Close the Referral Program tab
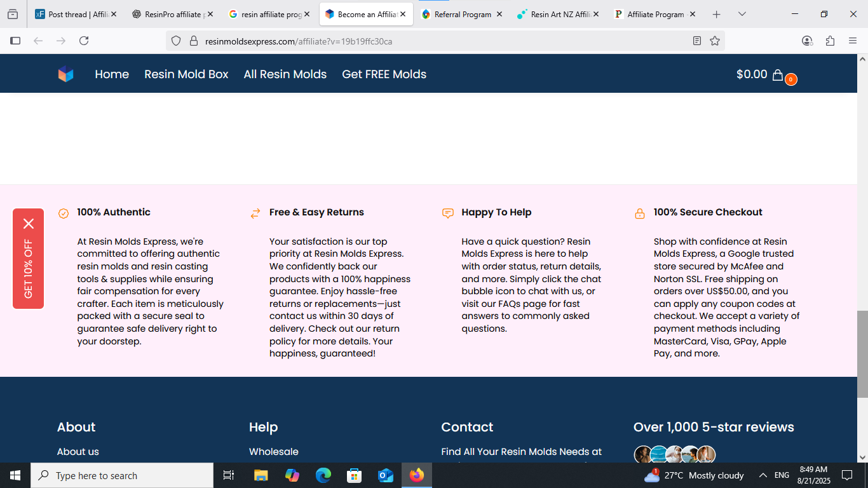Image resolution: width=868 pixels, height=488 pixels. point(499,14)
